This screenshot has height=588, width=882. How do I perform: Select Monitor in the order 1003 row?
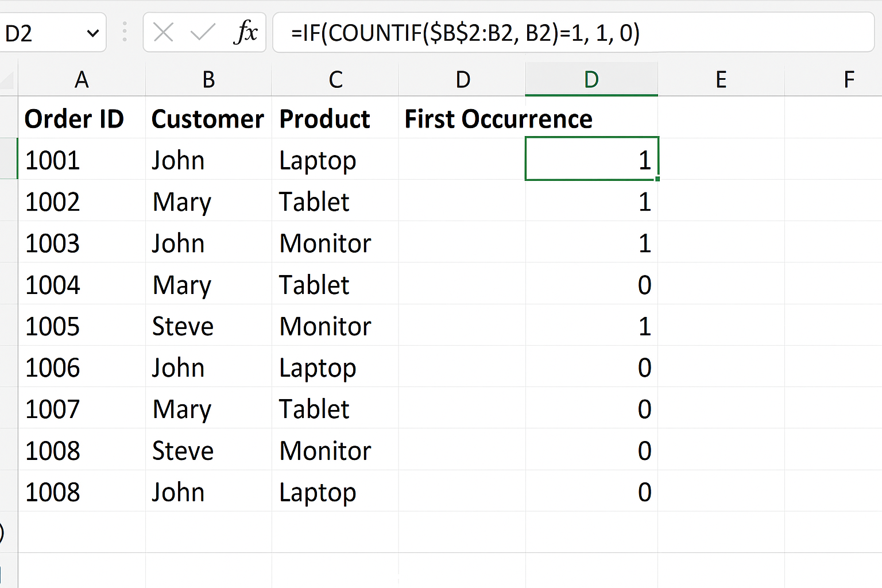335,242
